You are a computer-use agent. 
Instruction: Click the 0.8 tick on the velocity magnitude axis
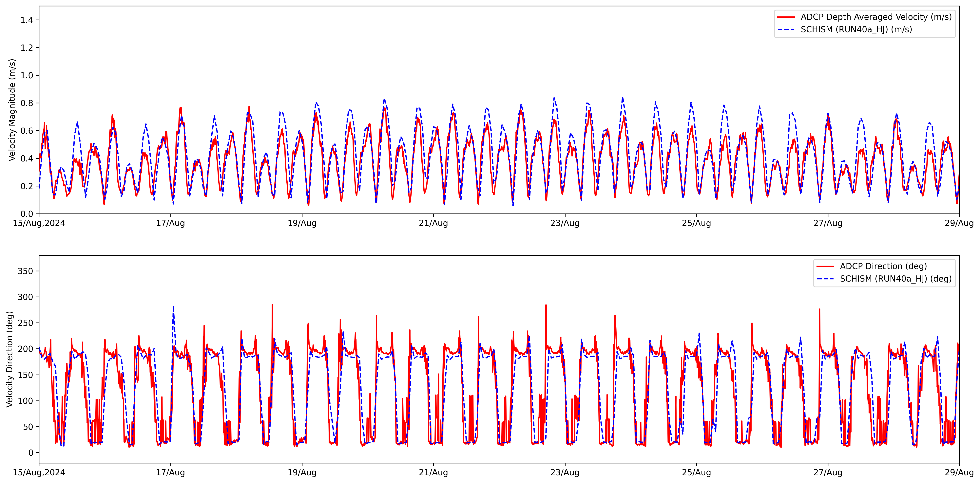[x=27, y=103]
